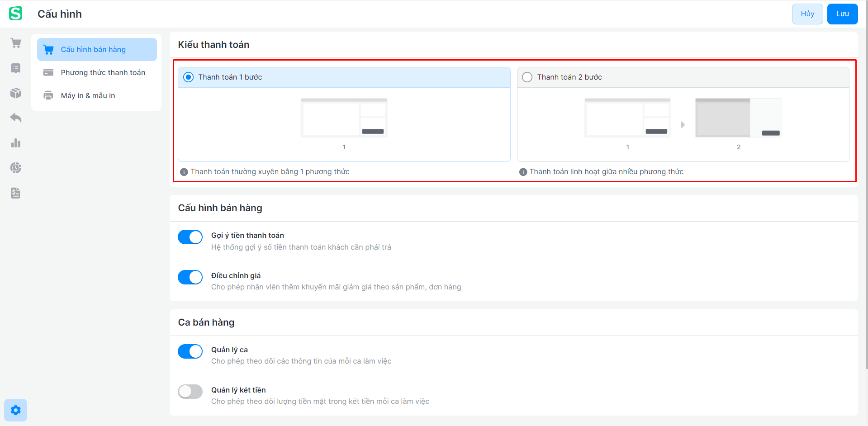Open the bar chart reports icon
Viewport: 868px width, 426px height.
(16, 143)
